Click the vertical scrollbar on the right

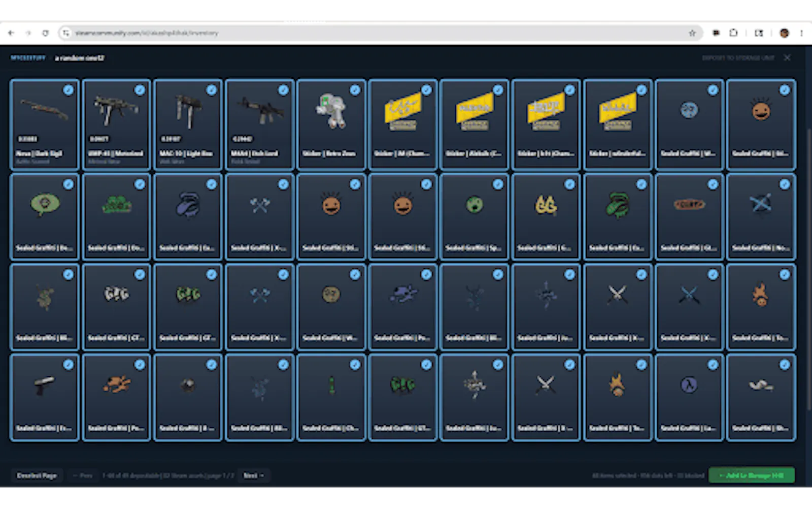pos(809,269)
